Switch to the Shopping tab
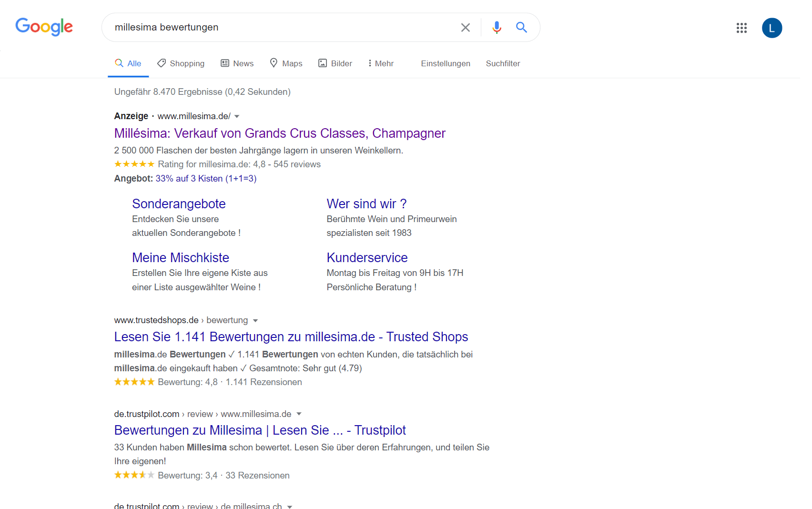 click(x=181, y=63)
